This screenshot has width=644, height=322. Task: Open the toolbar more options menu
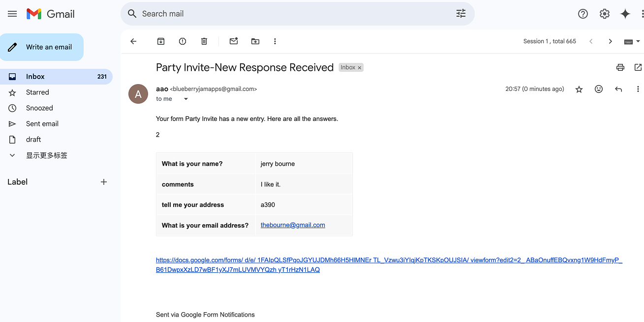coord(275,41)
